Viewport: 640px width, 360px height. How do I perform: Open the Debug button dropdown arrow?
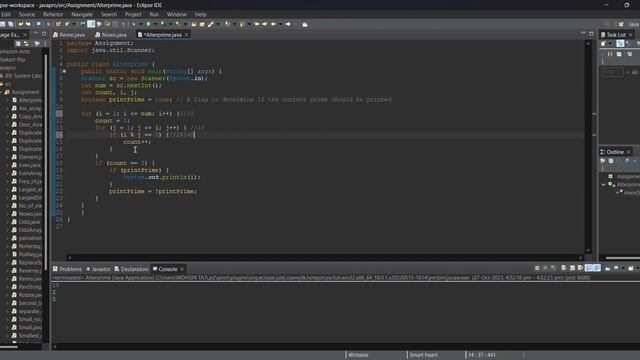point(141,24)
